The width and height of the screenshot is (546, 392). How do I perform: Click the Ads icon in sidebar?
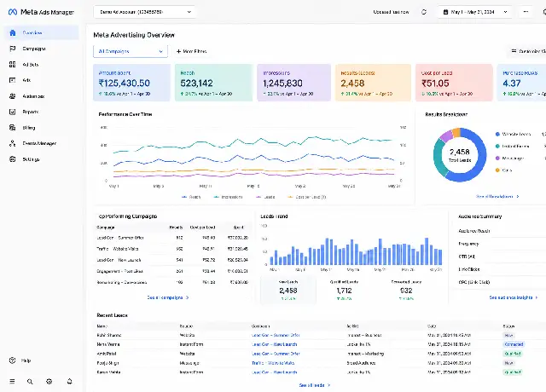click(x=13, y=80)
